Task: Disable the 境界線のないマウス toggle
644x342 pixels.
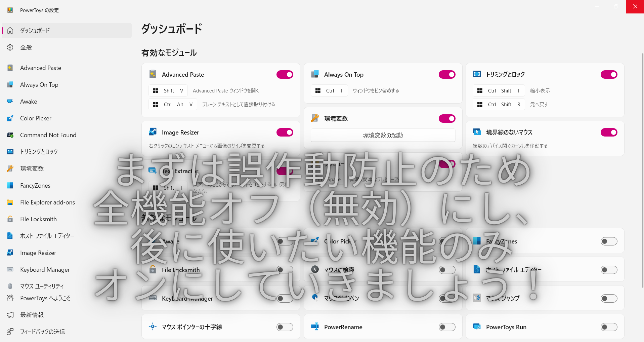Action: [x=609, y=132]
